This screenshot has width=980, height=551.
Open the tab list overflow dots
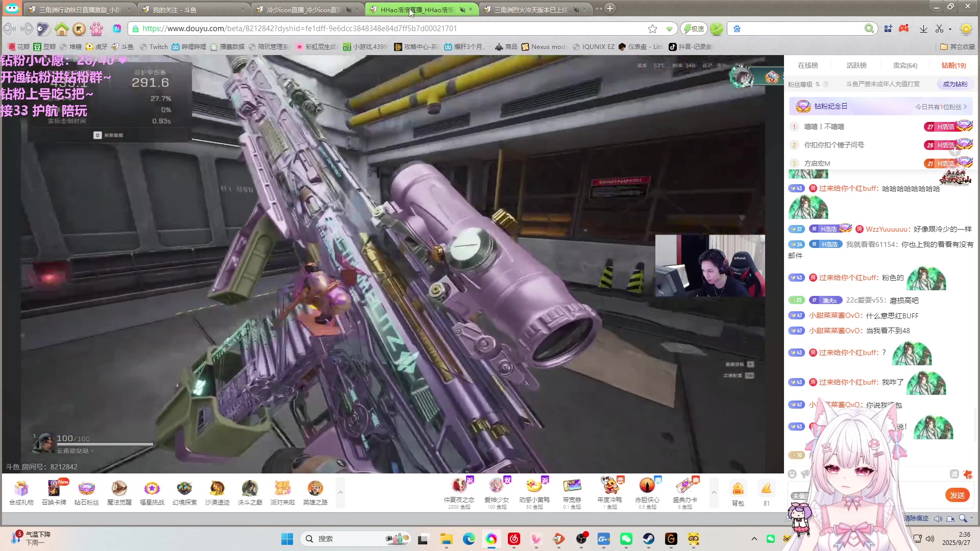(598, 9)
